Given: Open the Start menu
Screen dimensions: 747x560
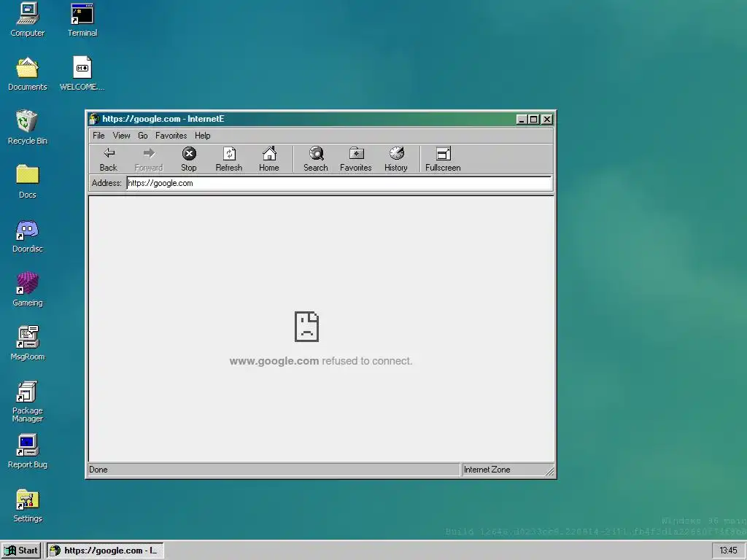Looking at the screenshot, I should [21, 551].
